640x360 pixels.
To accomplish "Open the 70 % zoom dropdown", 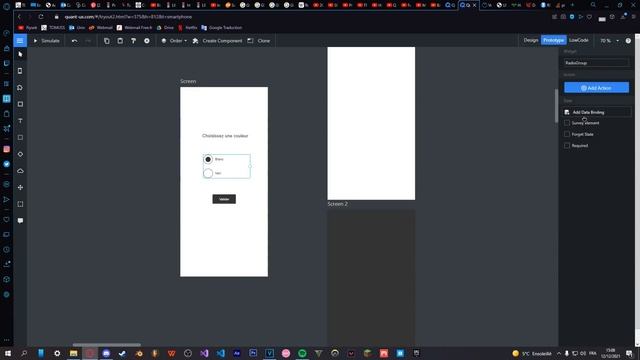I will (x=609, y=41).
